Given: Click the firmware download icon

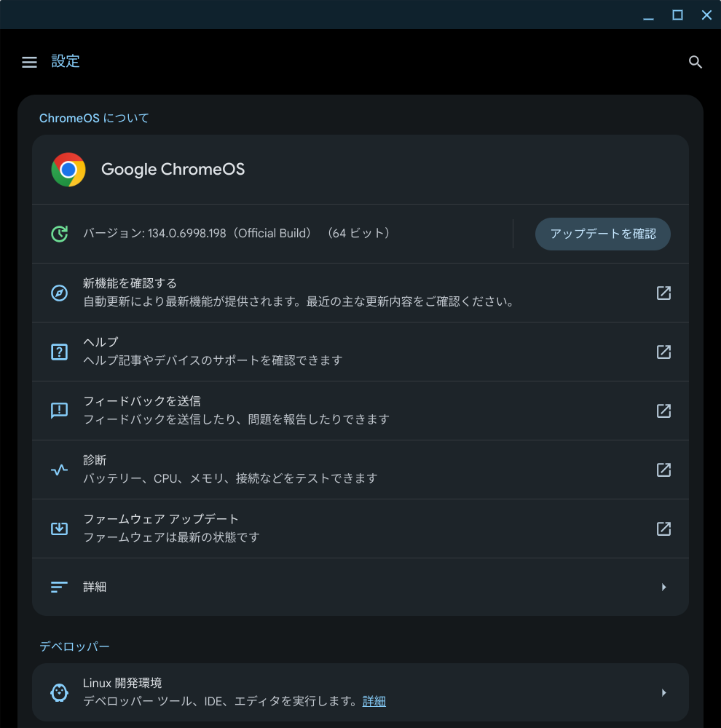Looking at the screenshot, I should [x=60, y=529].
